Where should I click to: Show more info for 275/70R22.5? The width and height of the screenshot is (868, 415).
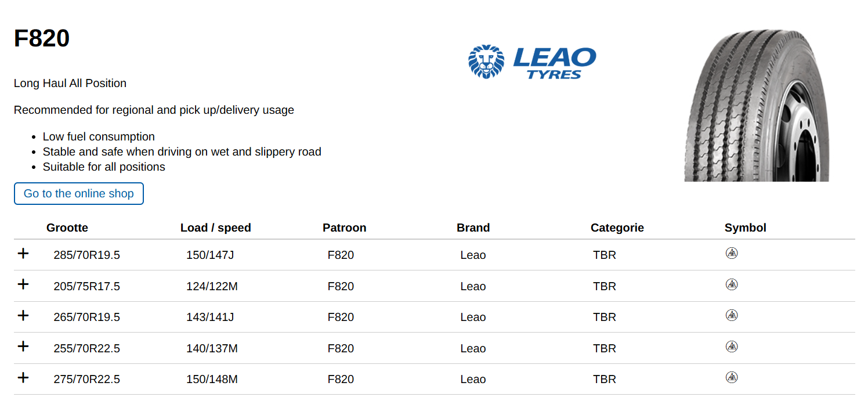(x=23, y=378)
